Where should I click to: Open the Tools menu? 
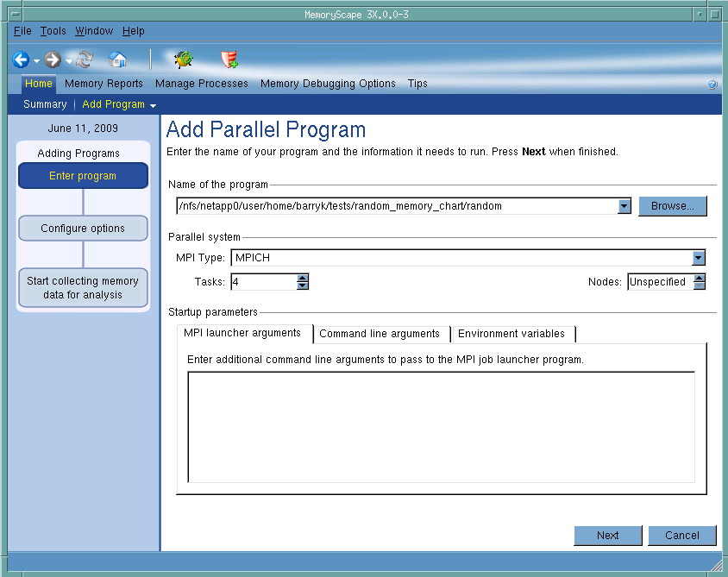pyautogui.click(x=53, y=31)
